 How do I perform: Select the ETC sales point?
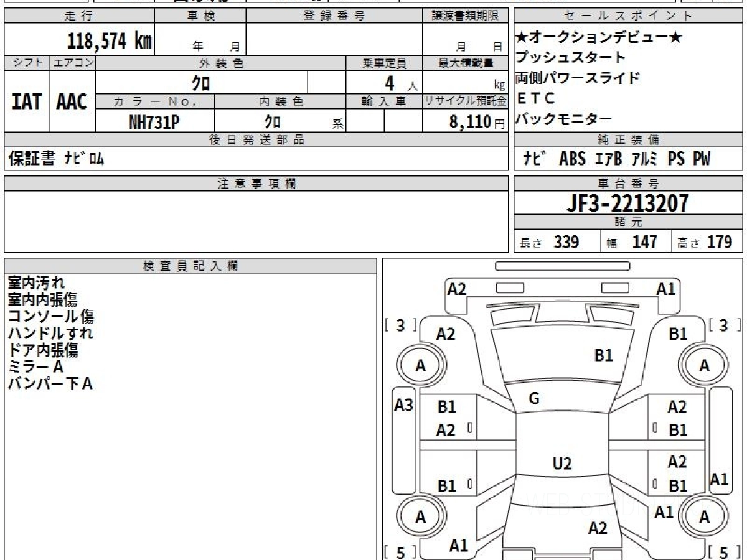[x=535, y=98]
